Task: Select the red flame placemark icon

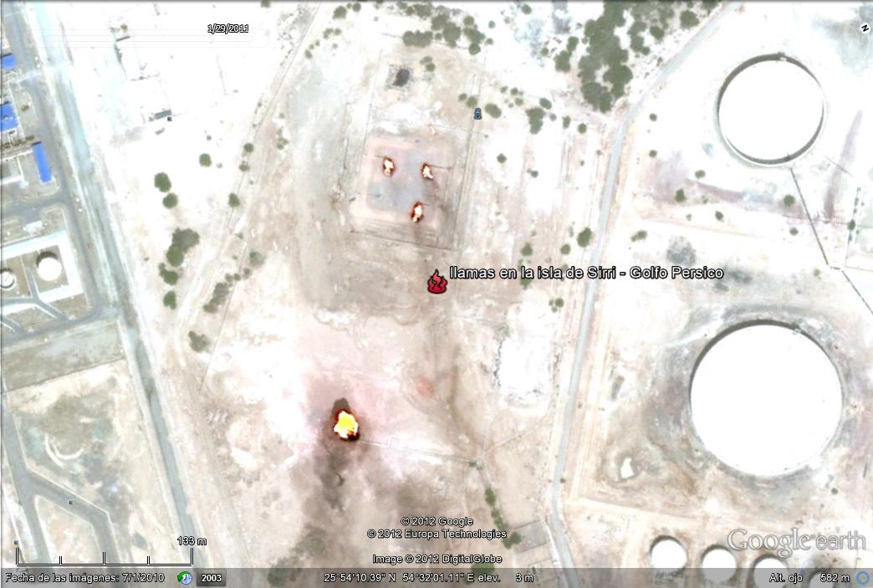Action: [436, 283]
